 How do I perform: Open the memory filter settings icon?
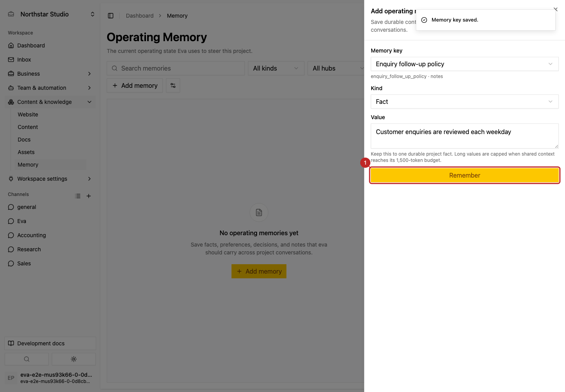pos(173,85)
